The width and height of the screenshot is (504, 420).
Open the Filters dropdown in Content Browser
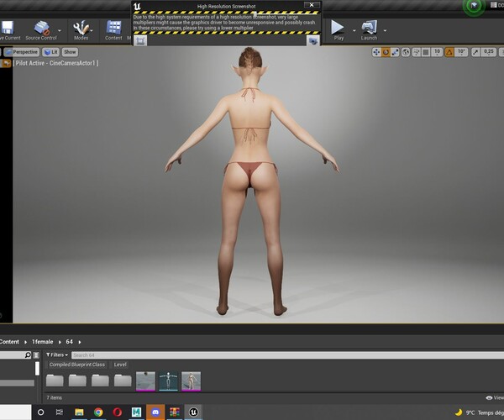pos(57,354)
